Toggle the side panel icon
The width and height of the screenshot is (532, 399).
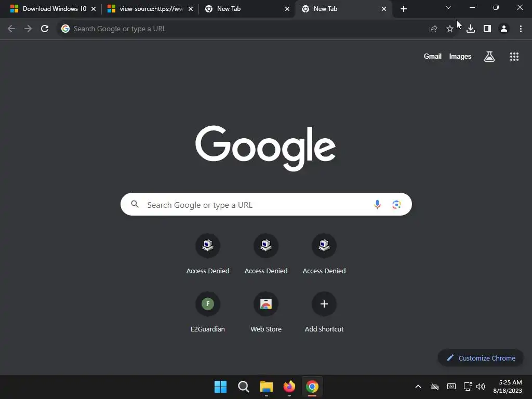[487, 29]
